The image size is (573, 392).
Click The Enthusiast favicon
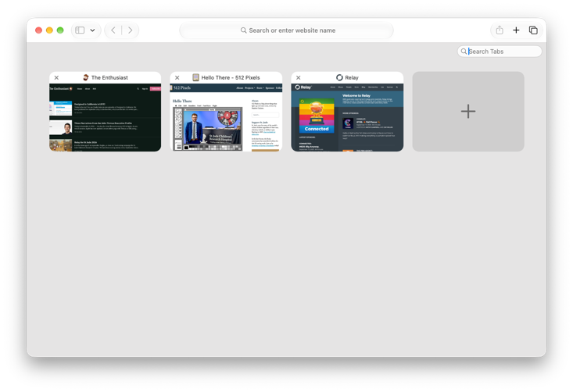(86, 77)
